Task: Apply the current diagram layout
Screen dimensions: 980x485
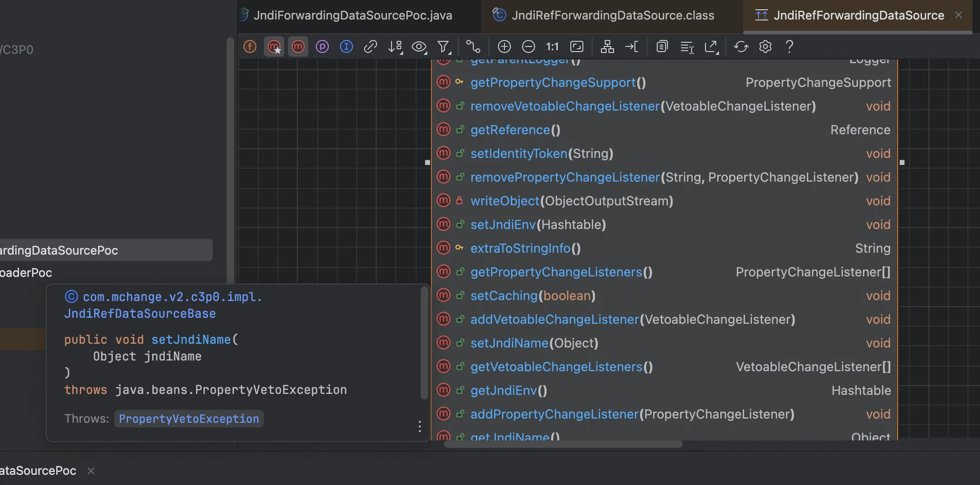Action: pos(607,46)
